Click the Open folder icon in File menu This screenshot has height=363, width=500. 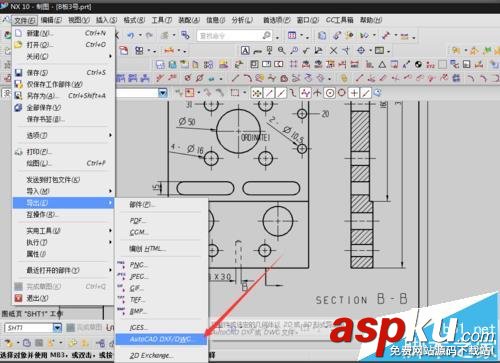point(19,45)
